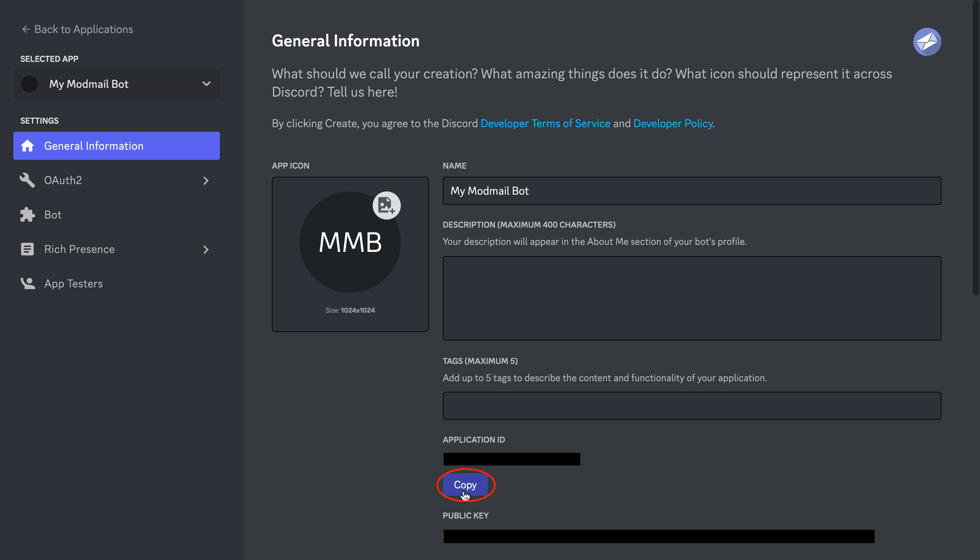Copy the Application ID
The height and width of the screenshot is (560, 980).
[x=465, y=485]
